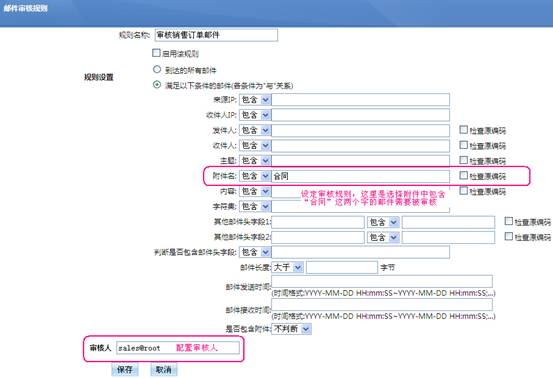553x378 pixels.
Task: Tick 检查原编码 checkbox for 其他邮件头字段2
Action: tap(508, 236)
